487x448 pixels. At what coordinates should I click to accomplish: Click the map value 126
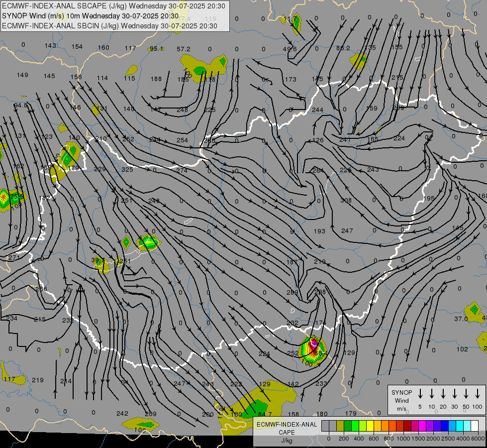(x=318, y=140)
